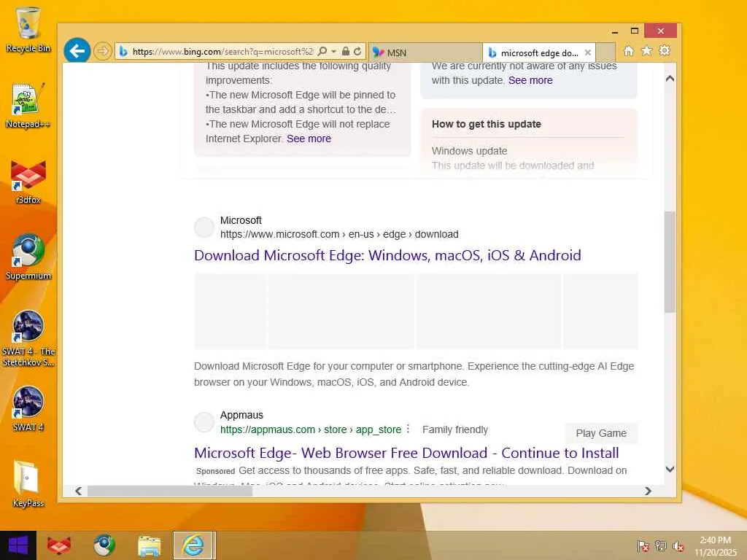747x560 pixels.
Task: Click the Windows update text
Action: click(x=469, y=151)
